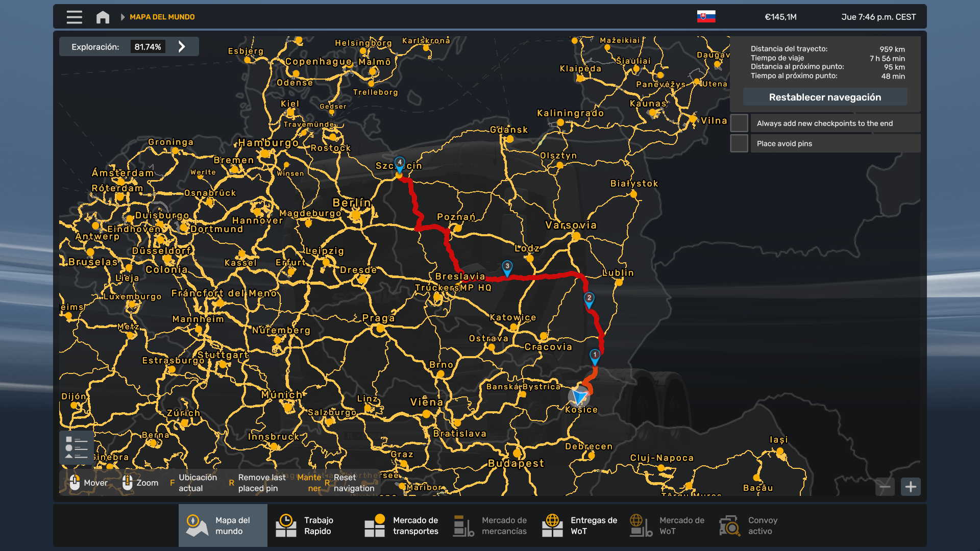Screen dimensions: 980x551
Task: Click the TruckersMP HQ map label
Action: coord(453,288)
